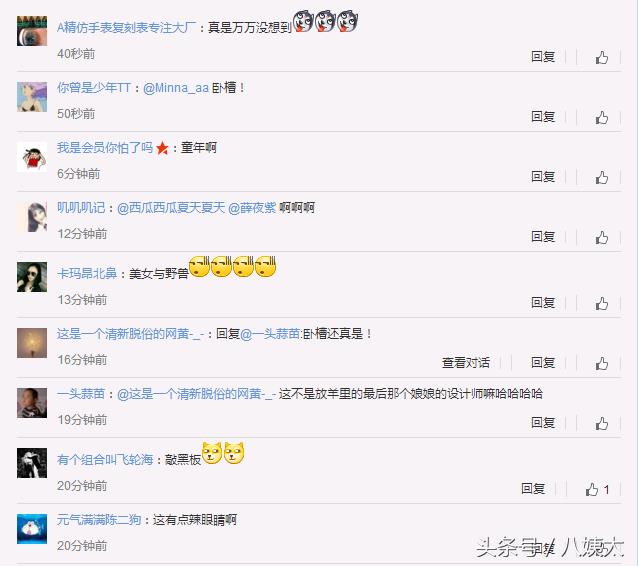
Task: Like the comment by 你曾是少年TT
Action: [602, 118]
